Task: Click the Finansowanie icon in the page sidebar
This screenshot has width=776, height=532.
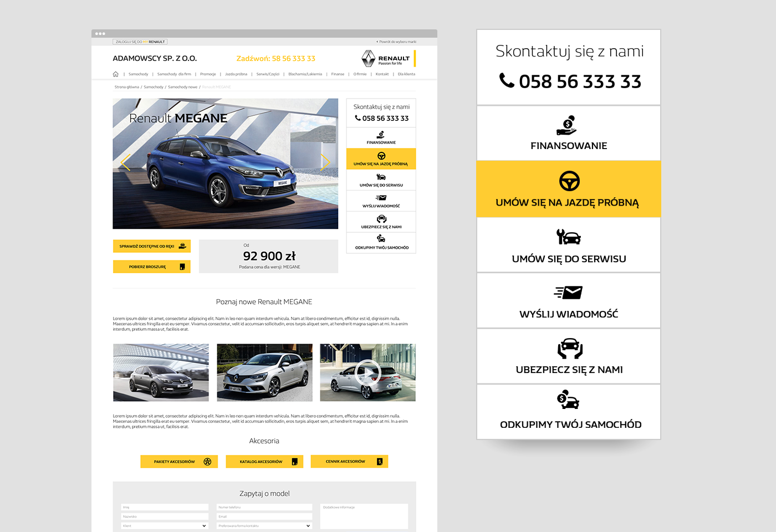Action: (x=381, y=135)
